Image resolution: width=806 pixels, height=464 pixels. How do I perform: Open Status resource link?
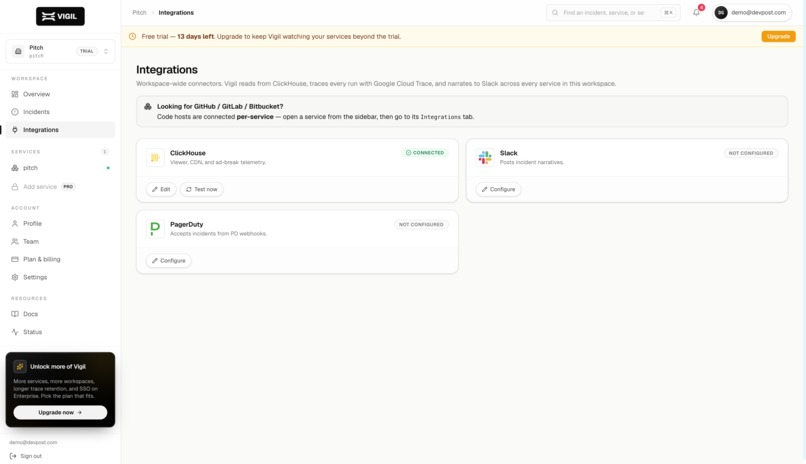tap(60, 332)
